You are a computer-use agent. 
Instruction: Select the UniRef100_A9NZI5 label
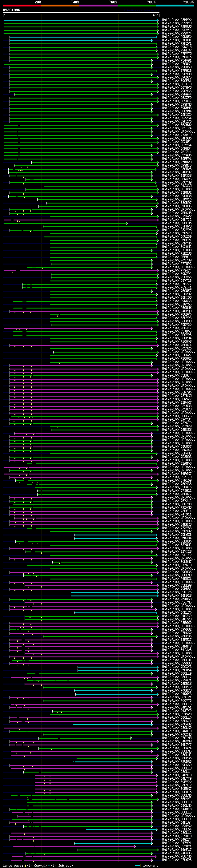(x=176, y=47)
